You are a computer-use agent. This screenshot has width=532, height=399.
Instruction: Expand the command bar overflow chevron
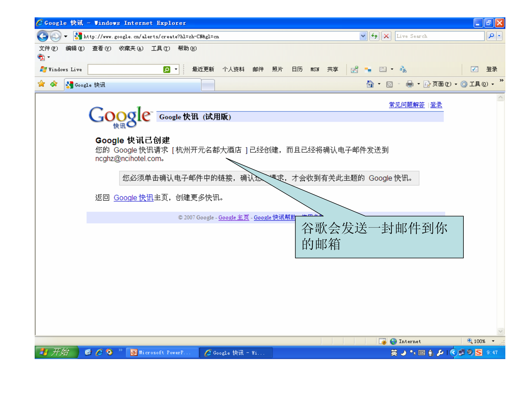click(501, 80)
